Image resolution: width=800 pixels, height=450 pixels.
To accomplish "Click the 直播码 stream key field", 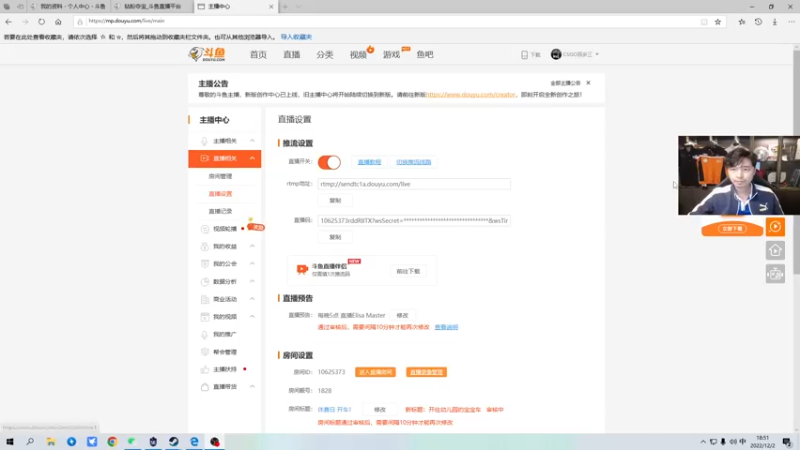I will tap(414, 220).
